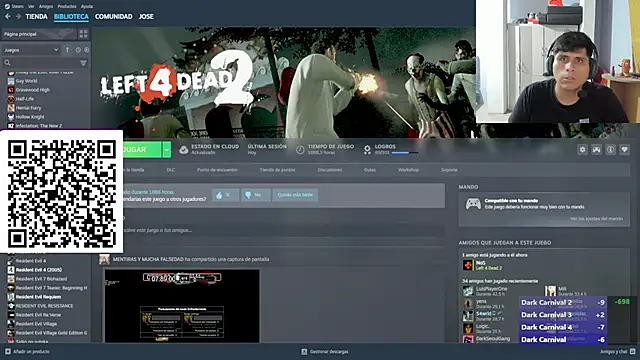Recommend the game with thumbs-up Sí
This screenshot has height=360, width=640.
226,195
